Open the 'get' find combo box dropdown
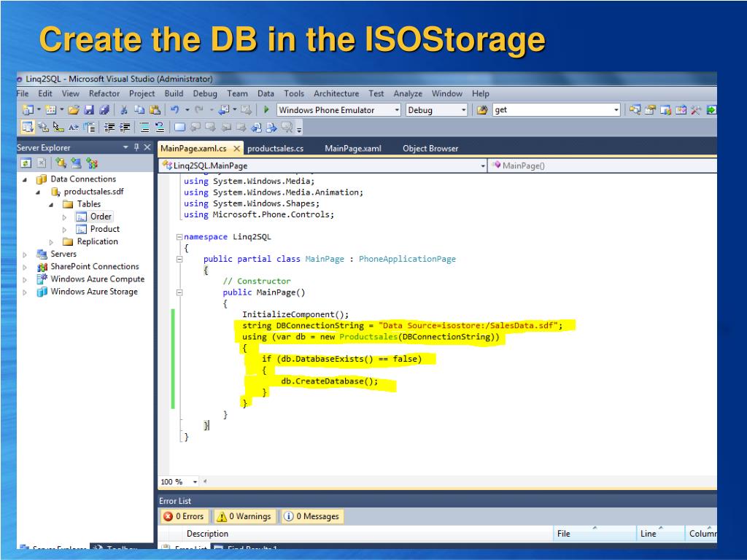 [616, 110]
